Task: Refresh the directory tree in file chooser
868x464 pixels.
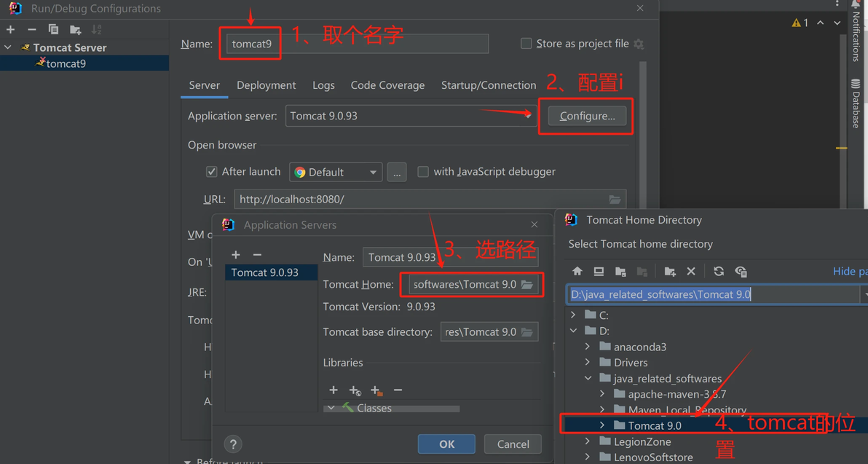Action: pyautogui.click(x=719, y=271)
